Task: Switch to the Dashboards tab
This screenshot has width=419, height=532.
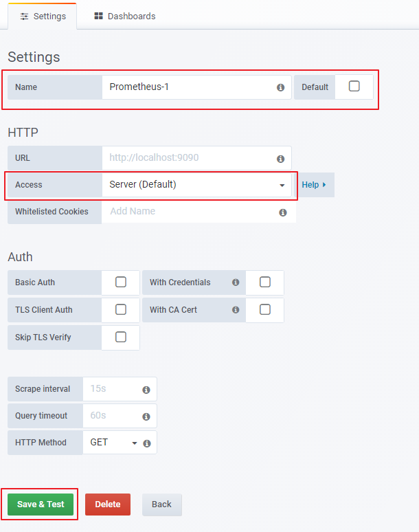Action: point(124,16)
